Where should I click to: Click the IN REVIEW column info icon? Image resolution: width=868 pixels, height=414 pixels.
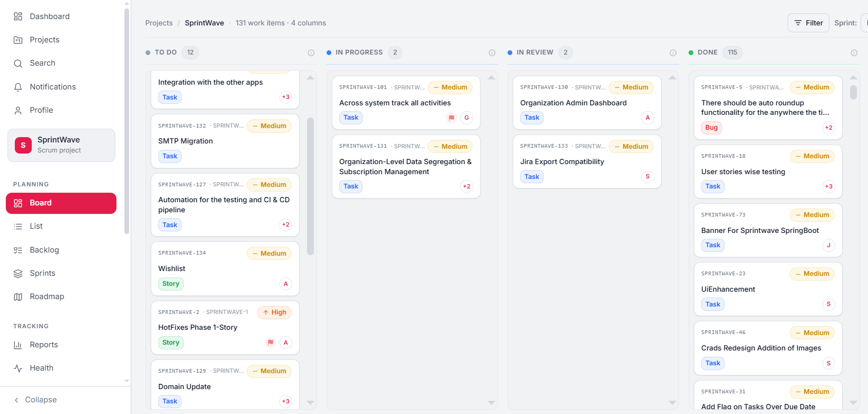click(x=673, y=52)
